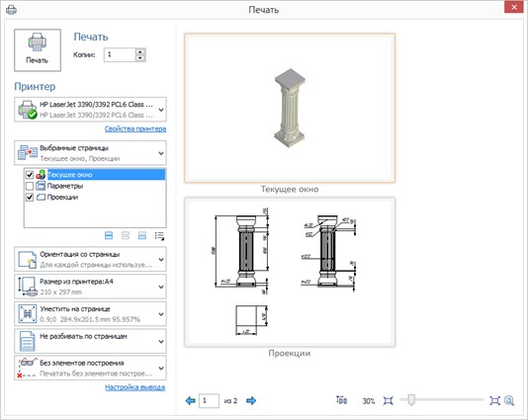Click the selected pages icon
528x420 pixels.
point(28,152)
